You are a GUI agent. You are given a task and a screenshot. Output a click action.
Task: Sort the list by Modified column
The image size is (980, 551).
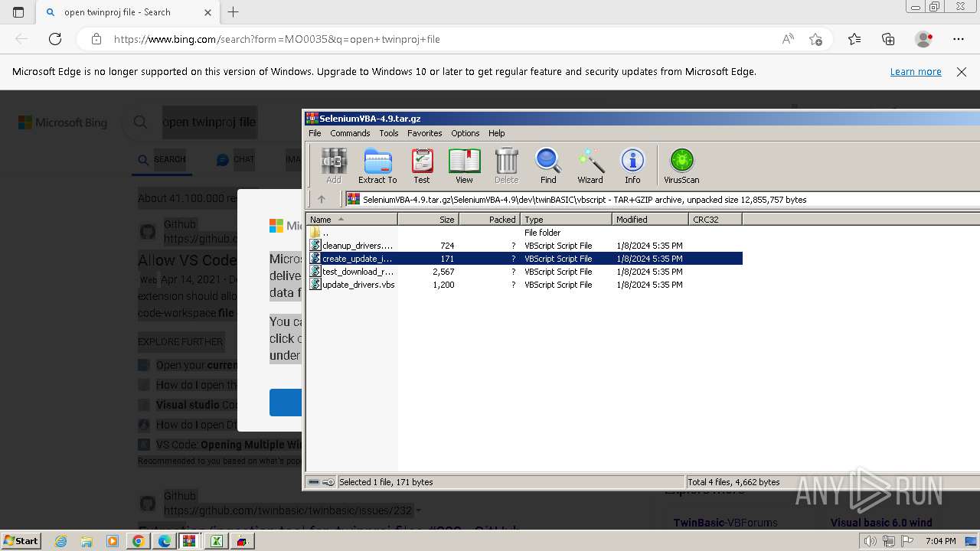click(650, 219)
